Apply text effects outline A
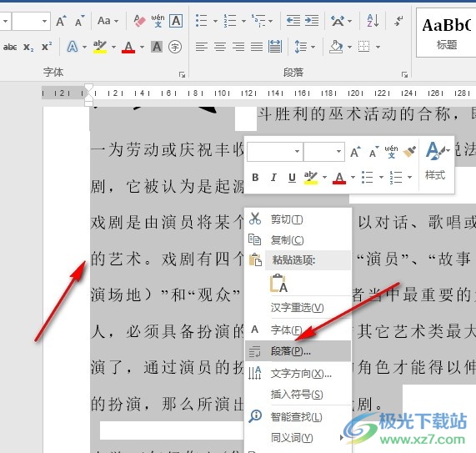This screenshot has width=476, height=453. coord(73,47)
